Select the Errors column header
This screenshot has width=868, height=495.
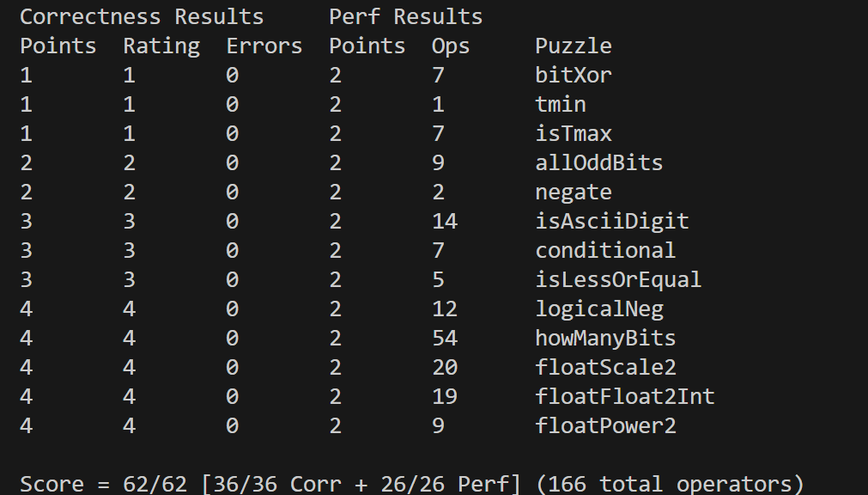click(264, 46)
